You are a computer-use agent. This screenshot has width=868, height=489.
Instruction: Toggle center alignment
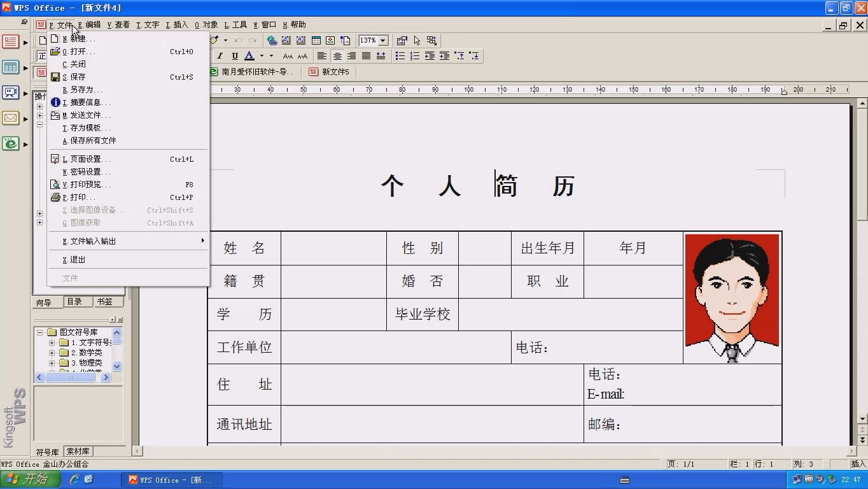pyautogui.click(x=337, y=56)
